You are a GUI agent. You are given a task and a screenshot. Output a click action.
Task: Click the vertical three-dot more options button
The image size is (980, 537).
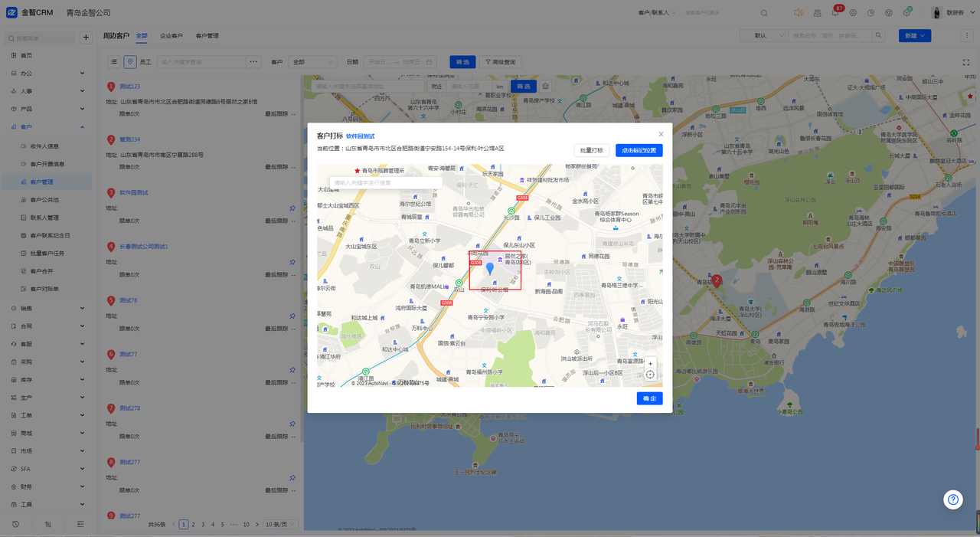967,35
